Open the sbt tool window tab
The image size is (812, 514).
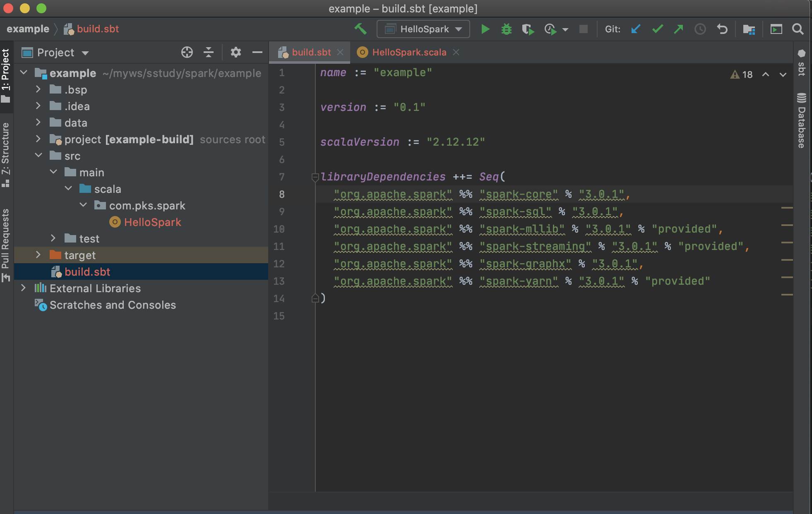pos(802,62)
